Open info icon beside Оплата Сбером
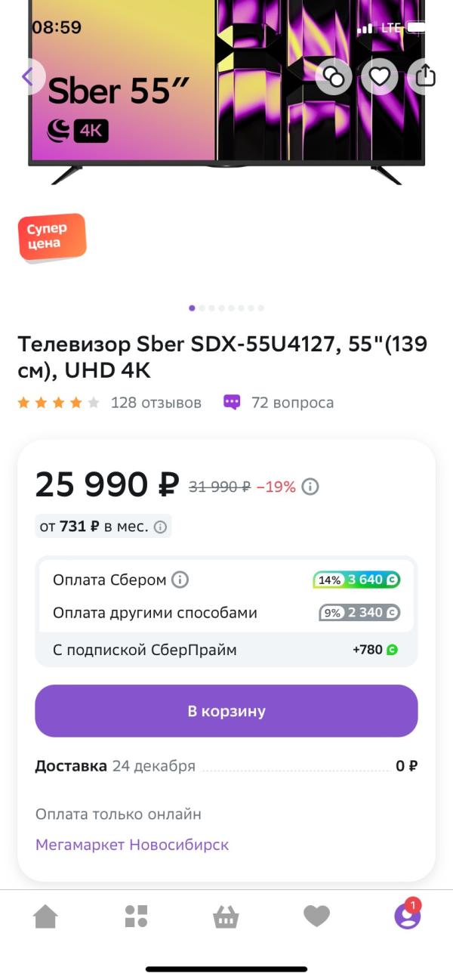Viewport: 453px width, 980px height. tap(180, 580)
